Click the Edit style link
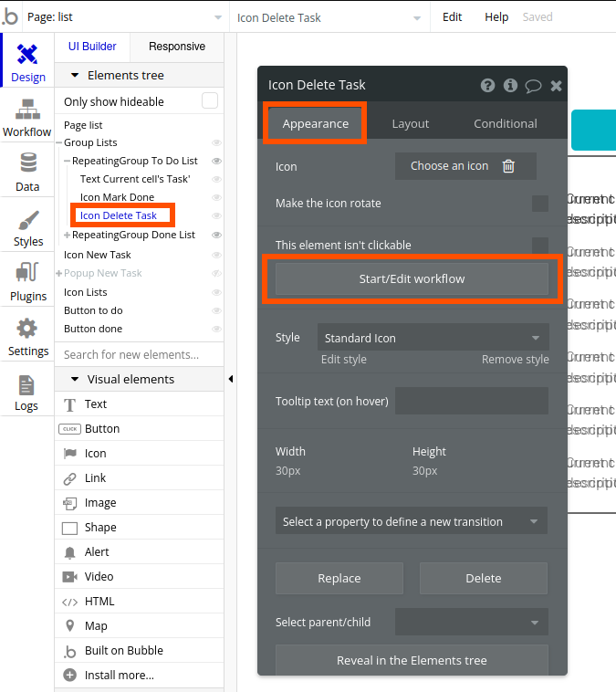Image resolution: width=616 pixels, height=692 pixels. tap(344, 360)
